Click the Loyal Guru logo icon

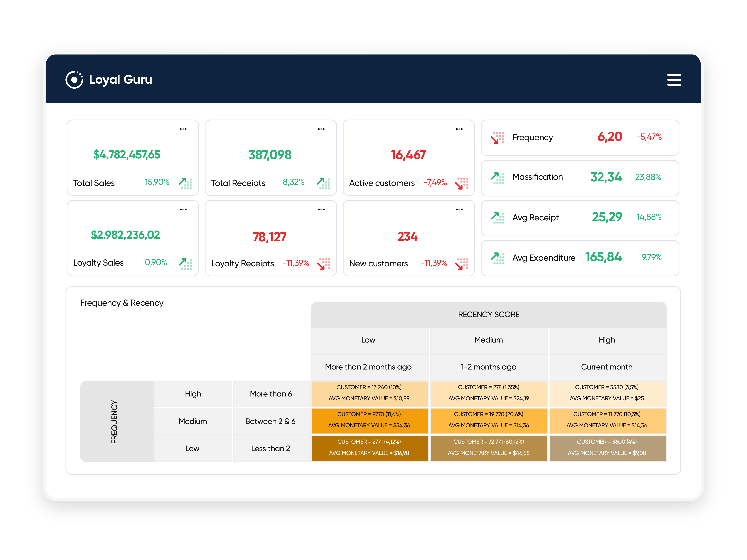[x=74, y=80]
